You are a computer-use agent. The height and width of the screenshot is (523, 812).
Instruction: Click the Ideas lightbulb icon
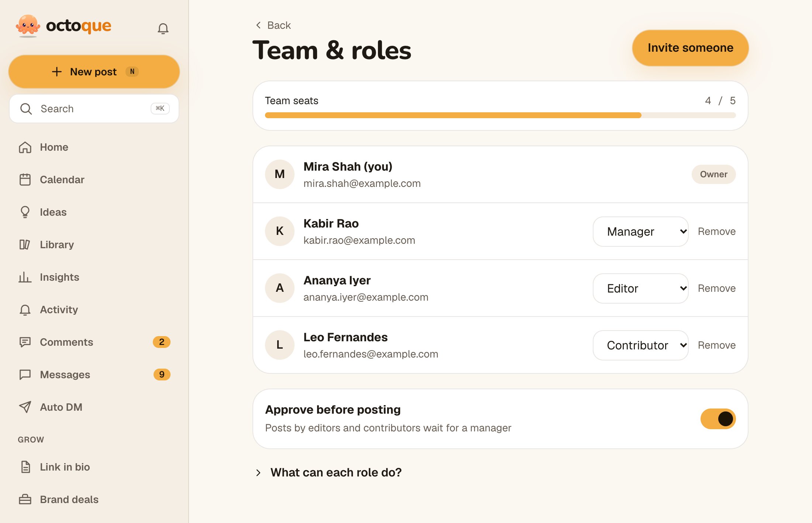pos(25,212)
